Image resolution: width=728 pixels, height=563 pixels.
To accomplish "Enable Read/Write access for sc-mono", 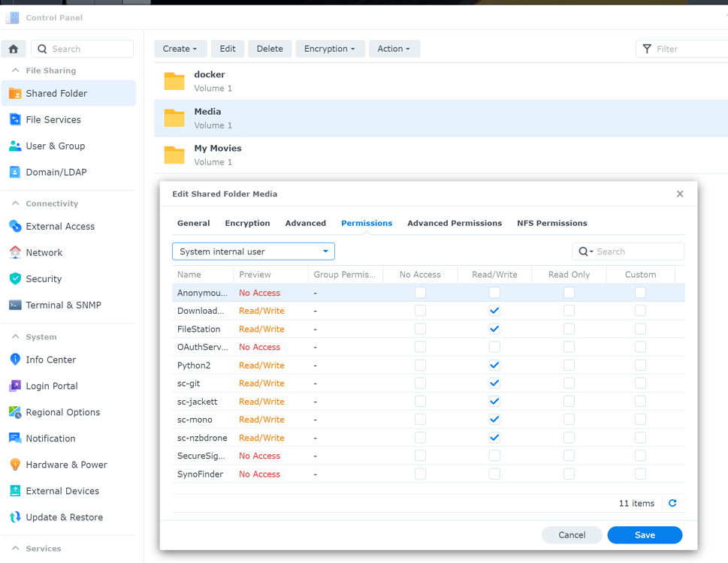I will (x=494, y=420).
